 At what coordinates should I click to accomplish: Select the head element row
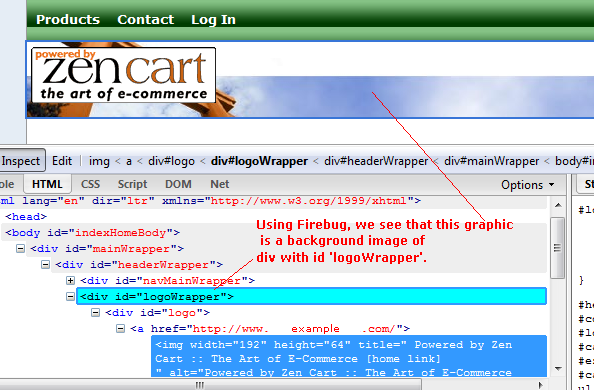tap(26, 217)
